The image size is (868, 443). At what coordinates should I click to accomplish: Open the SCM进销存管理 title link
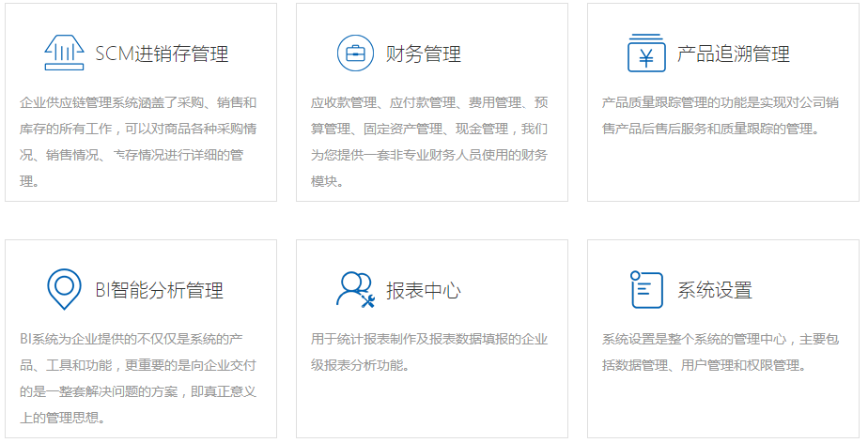162,54
